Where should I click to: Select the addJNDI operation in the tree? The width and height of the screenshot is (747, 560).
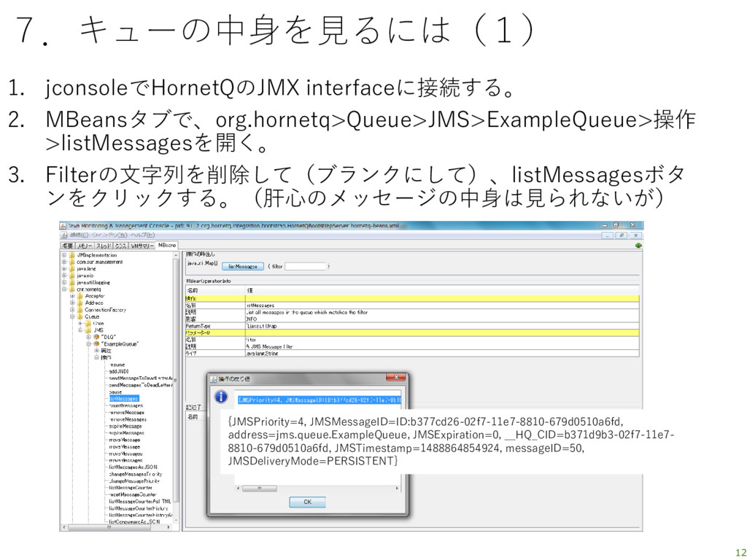119,371
